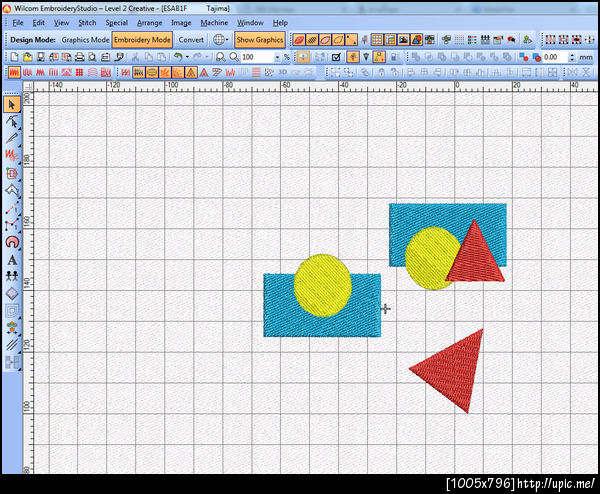Screen dimensions: 600x494
Task: Toggle show vector shapes icon
Action: [x=416, y=39]
